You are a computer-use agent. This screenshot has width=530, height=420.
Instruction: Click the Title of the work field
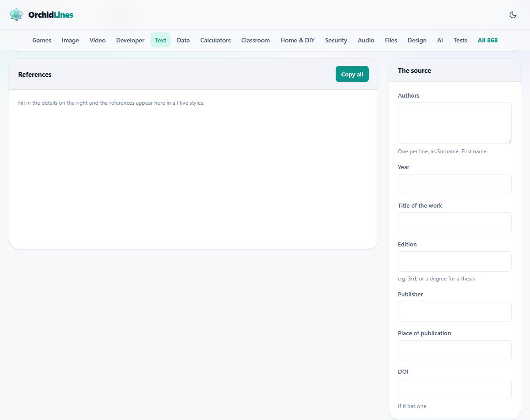tap(455, 223)
